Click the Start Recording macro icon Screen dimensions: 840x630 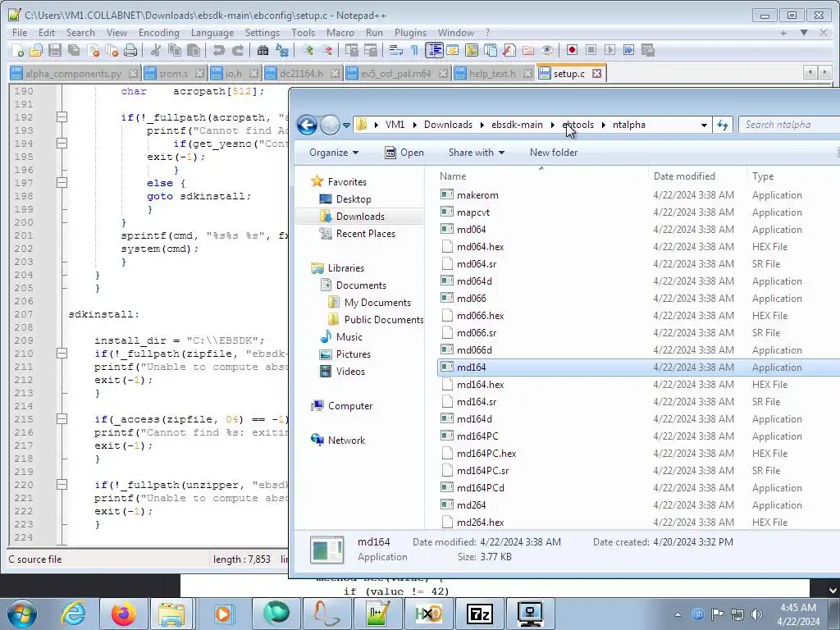(x=572, y=50)
